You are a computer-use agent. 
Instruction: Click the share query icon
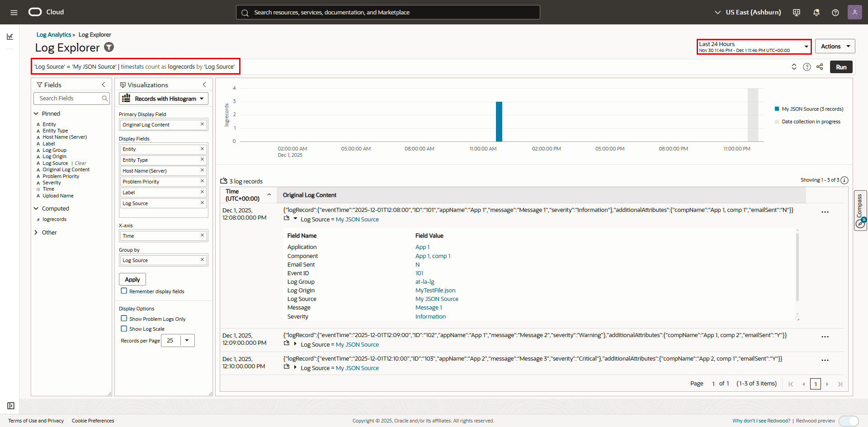820,67
